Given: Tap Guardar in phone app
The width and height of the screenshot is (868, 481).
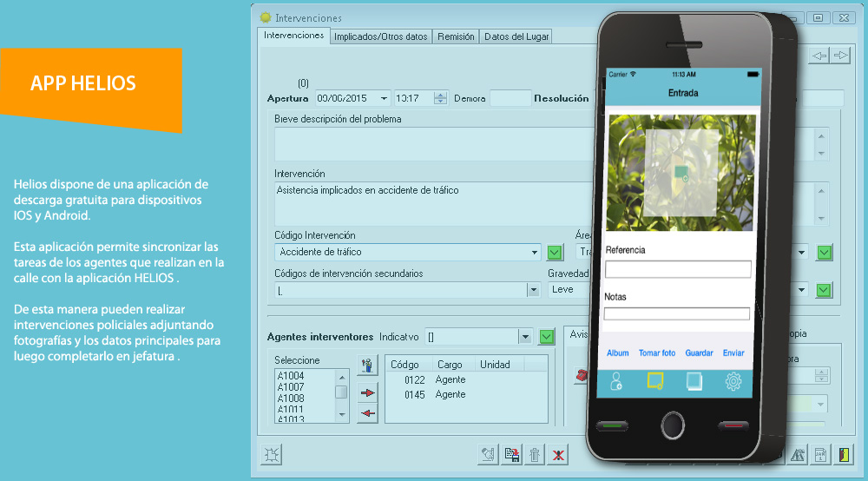Looking at the screenshot, I should pyautogui.click(x=699, y=353).
